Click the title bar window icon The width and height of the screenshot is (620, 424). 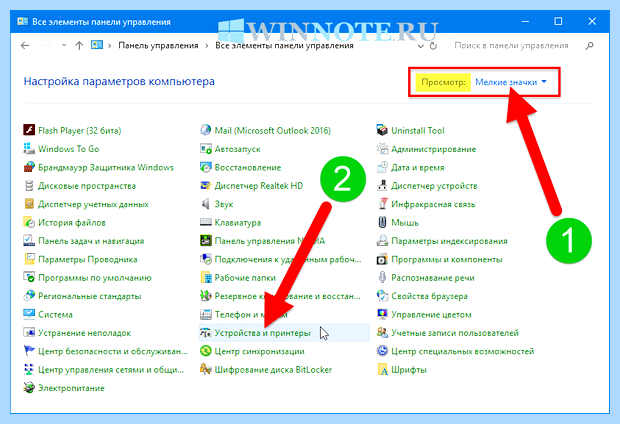click(23, 21)
